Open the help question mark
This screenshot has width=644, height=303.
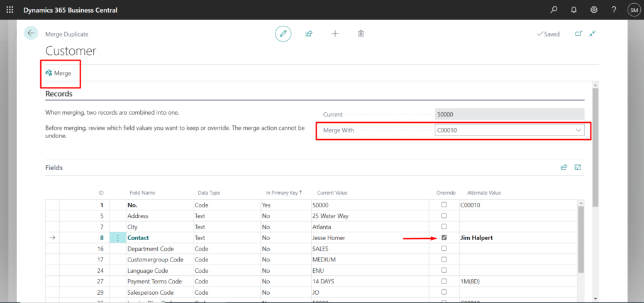[x=614, y=10]
